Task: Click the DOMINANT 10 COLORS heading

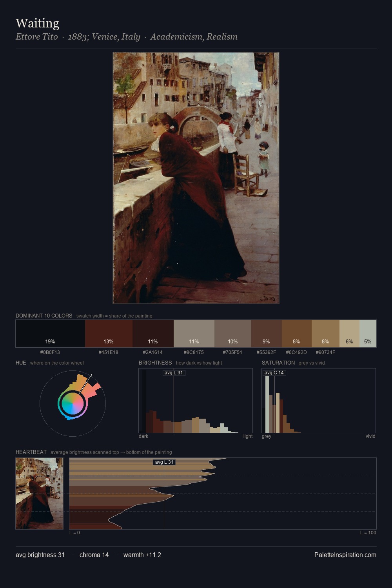Action: coord(44,316)
